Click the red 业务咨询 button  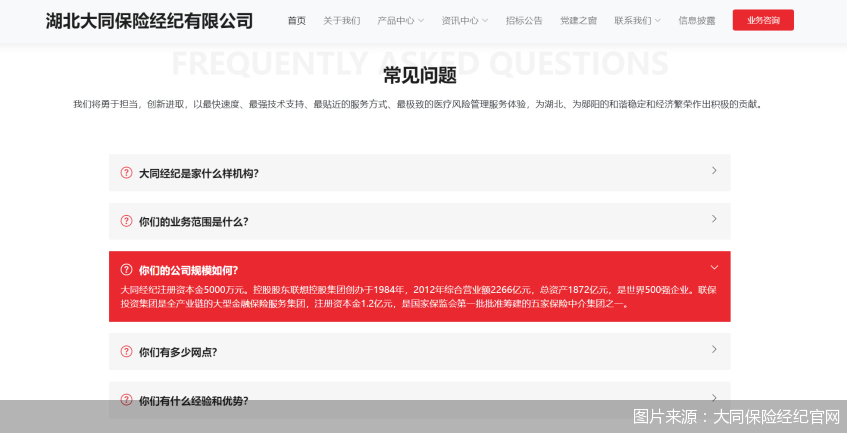click(x=763, y=20)
